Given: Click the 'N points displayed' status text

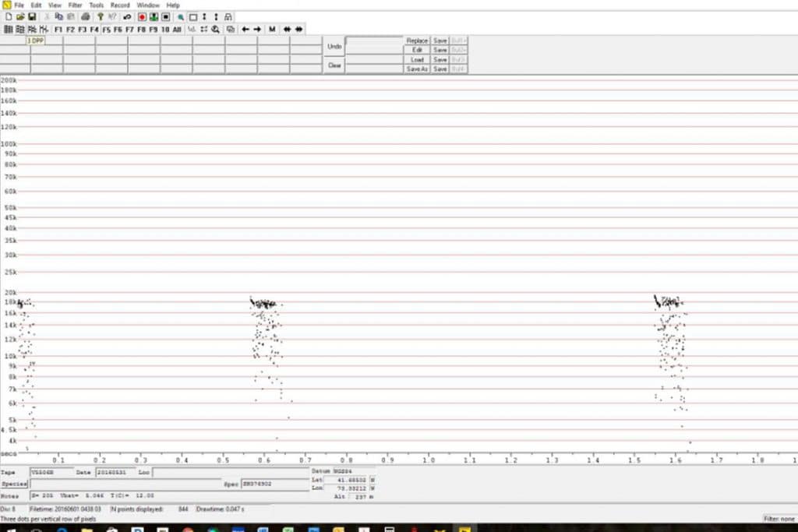Looking at the screenshot, I should pyautogui.click(x=137, y=509).
